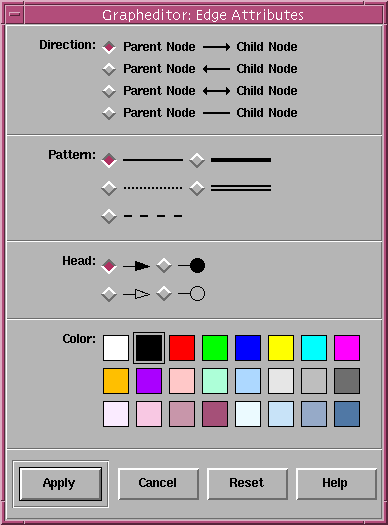The height and width of the screenshot is (525, 388).
Task: Select the thick solid line pattern
Action: (197, 160)
